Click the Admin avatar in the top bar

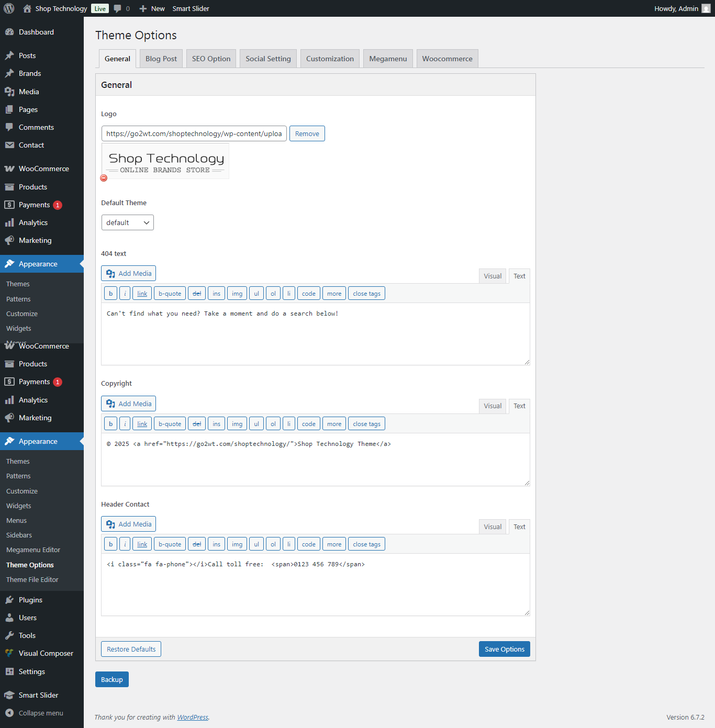tap(706, 8)
